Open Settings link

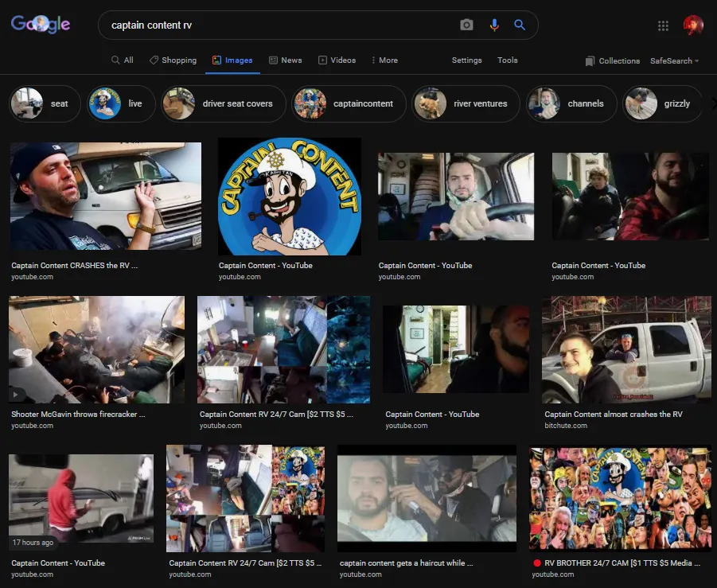[x=467, y=60]
